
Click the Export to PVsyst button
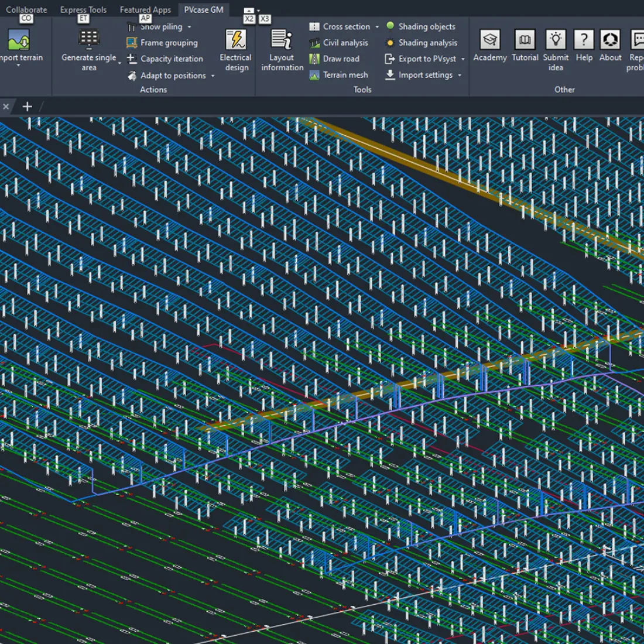click(x=421, y=59)
